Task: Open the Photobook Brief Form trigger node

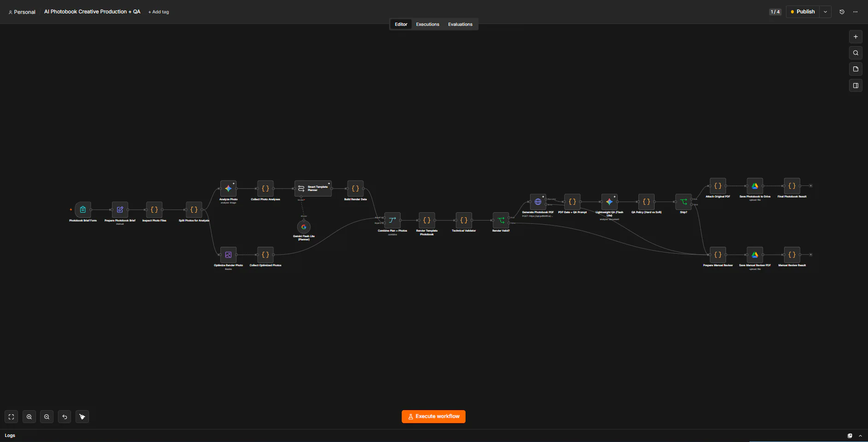Action: (83, 209)
